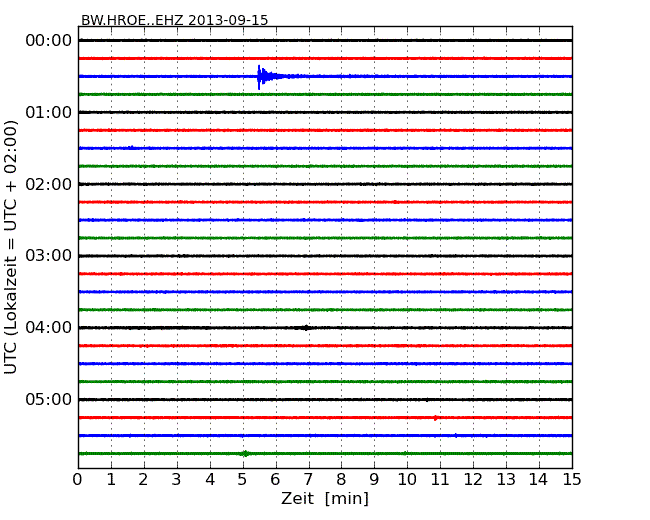
Task: Click the plot title BW.HROE..EHZ 2013-09-15
Action: (x=175, y=20)
